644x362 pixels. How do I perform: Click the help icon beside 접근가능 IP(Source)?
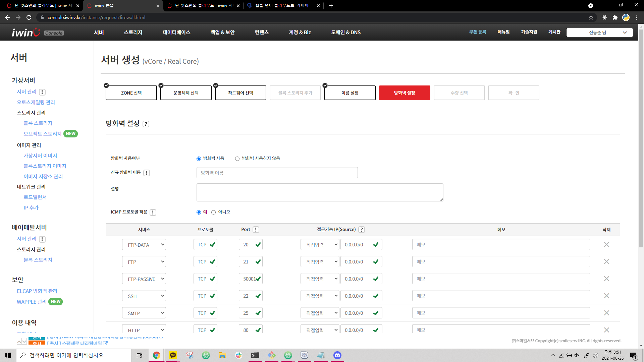click(362, 230)
